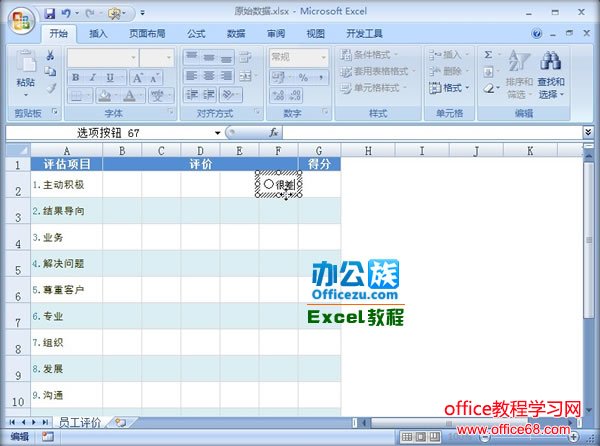This screenshot has height=446, width=600.
Task: Click the fill color bucket icon
Action: click(x=104, y=96)
